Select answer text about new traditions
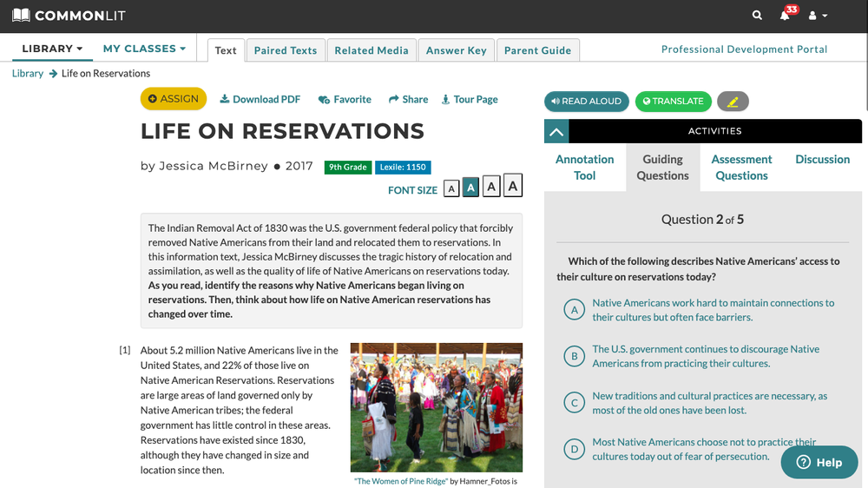The height and width of the screenshot is (488, 868). point(710,403)
